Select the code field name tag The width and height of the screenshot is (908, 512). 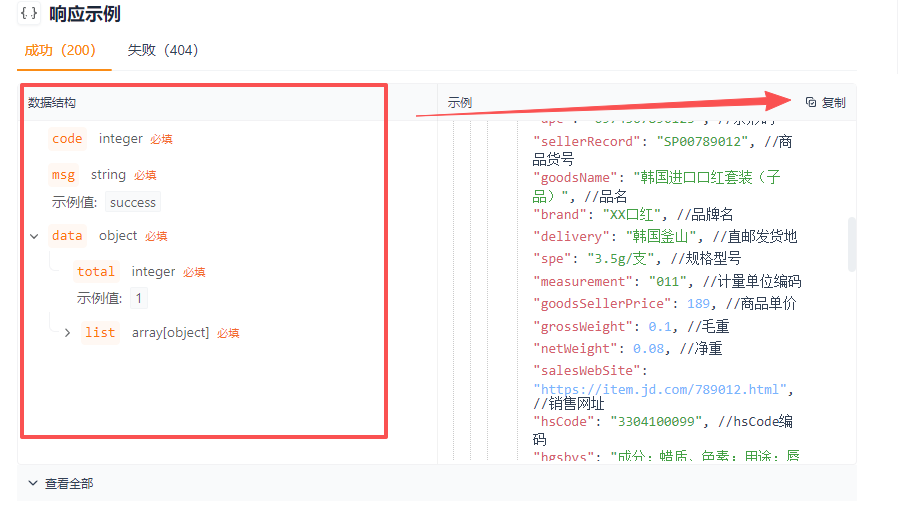tap(67, 139)
